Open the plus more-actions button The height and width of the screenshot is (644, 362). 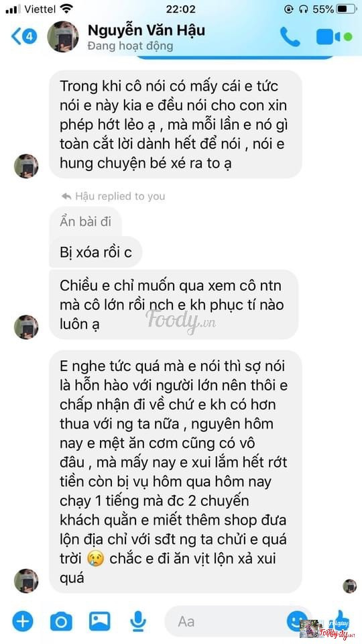23,621
